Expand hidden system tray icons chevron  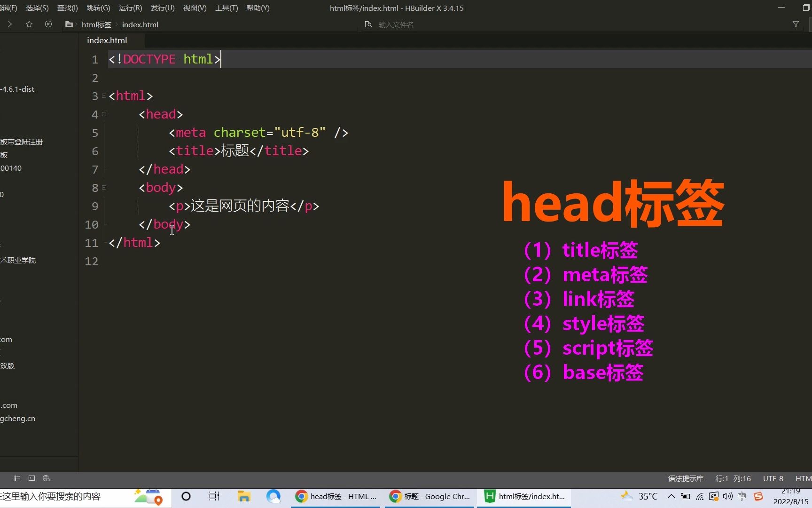(671, 497)
